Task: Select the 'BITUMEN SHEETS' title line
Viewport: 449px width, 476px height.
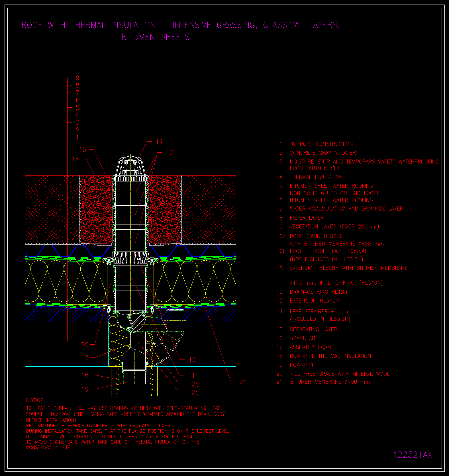Action: pos(156,37)
